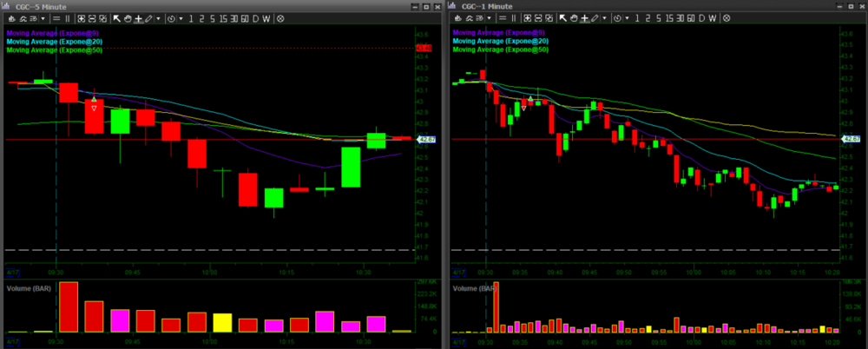The width and height of the screenshot is (868, 349).
Task: Choose the 2-minute interval in 5 Minute chart
Action: [x=202, y=17]
